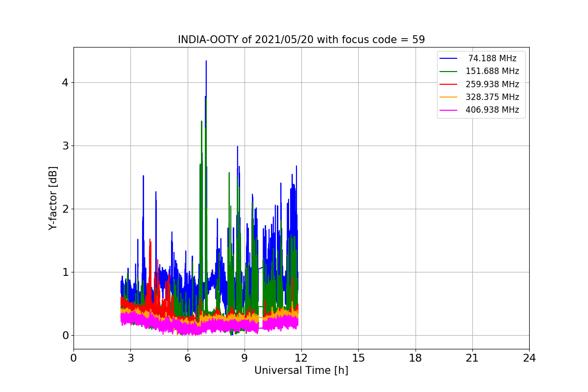Click x-axis tick label 24
This screenshot has width=588, height=392.
(529, 358)
